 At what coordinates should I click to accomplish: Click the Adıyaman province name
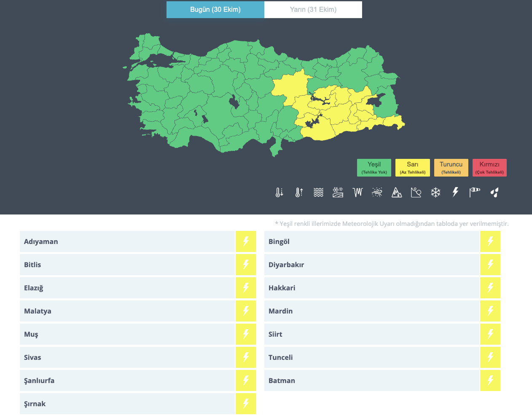(x=41, y=242)
